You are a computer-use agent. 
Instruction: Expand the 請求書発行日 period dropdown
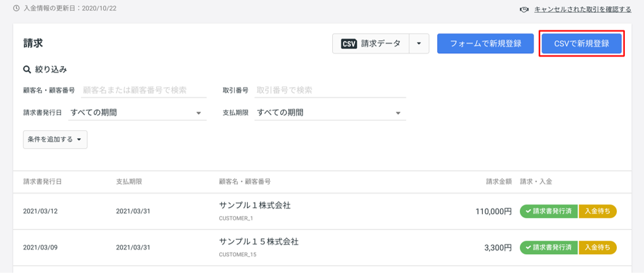coord(137,112)
